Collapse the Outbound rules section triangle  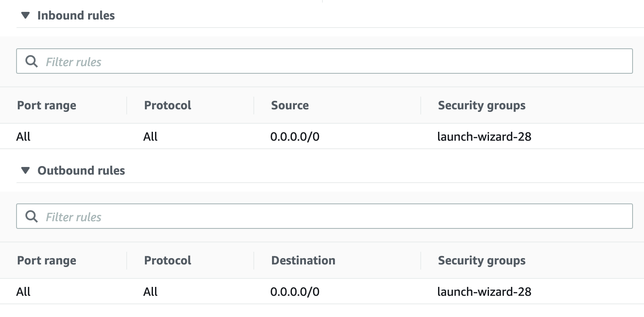[x=25, y=171]
